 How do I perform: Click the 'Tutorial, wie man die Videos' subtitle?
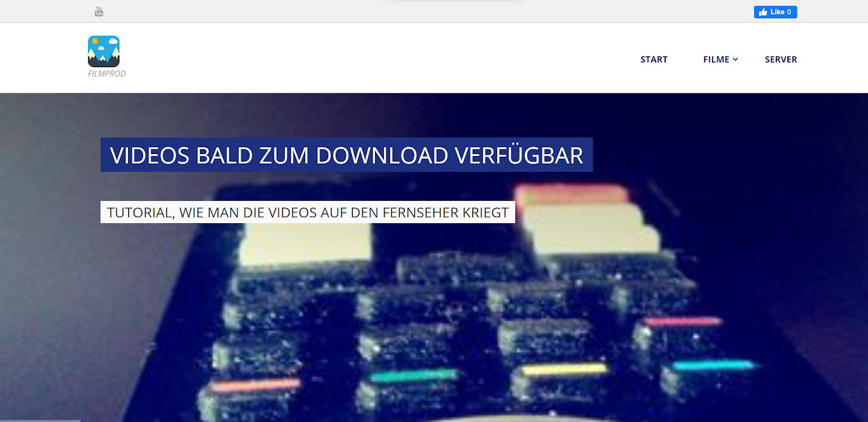click(308, 212)
